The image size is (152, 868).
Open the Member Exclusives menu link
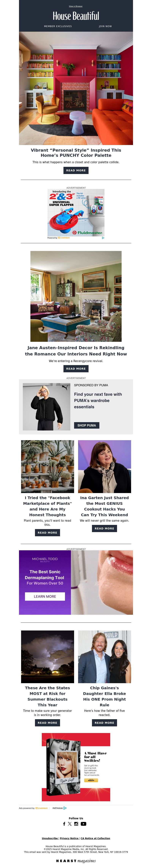(58, 26)
